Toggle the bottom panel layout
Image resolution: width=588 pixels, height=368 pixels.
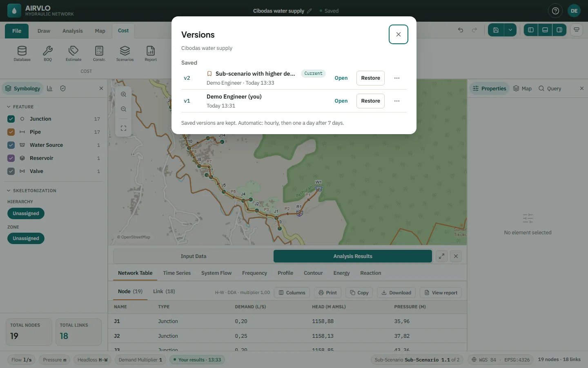(545, 30)
